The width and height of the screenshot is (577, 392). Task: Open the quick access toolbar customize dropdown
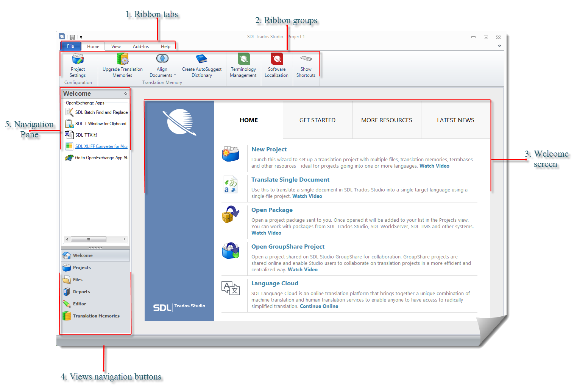pos(81,37)
